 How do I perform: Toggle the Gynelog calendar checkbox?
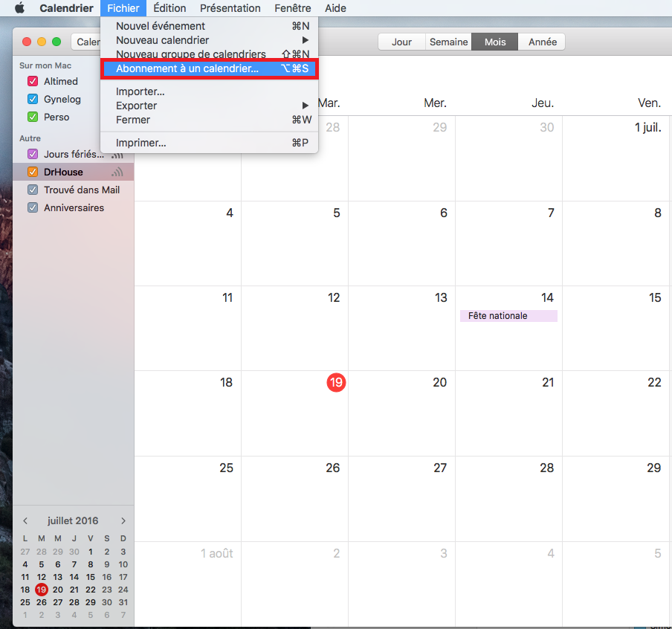point(33,100)
